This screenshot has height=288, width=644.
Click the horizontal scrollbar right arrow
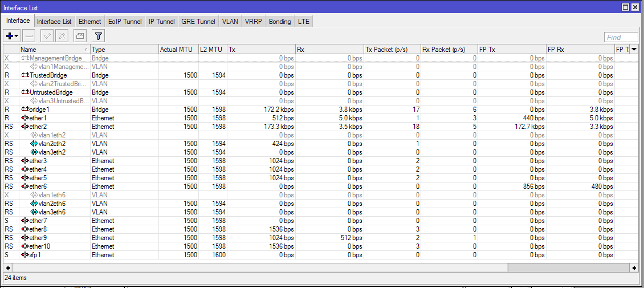point(634,267)
